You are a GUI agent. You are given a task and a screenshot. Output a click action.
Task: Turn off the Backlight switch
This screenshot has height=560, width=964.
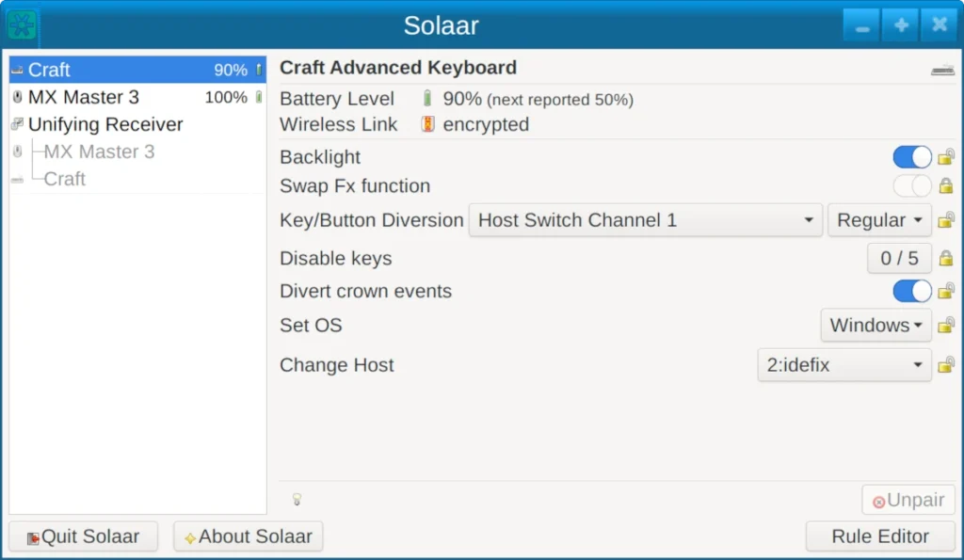point(911,157)
